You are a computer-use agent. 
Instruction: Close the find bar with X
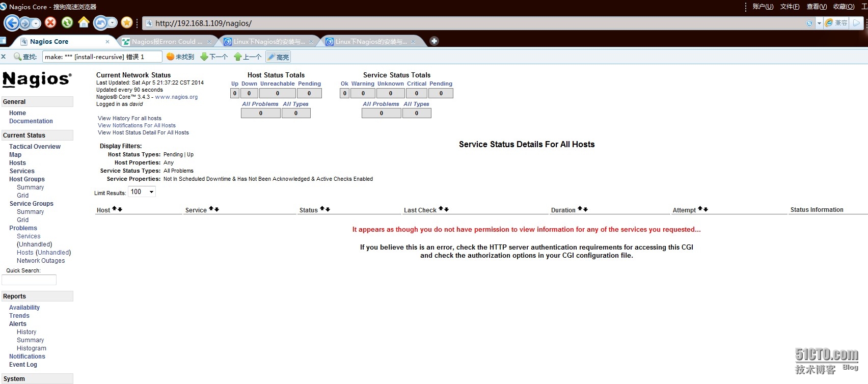pyautogui.click(x=4, y=57)
